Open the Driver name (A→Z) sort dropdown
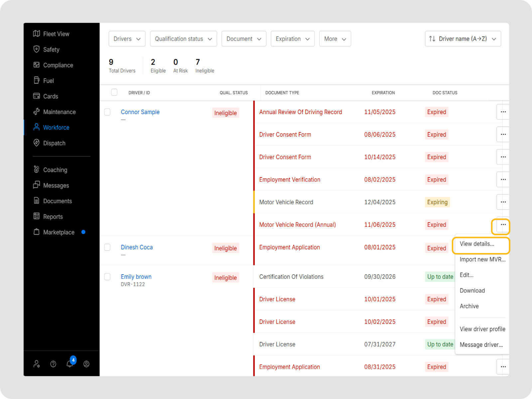The height and width of the screenshot is (399, 532). [463, 39]
